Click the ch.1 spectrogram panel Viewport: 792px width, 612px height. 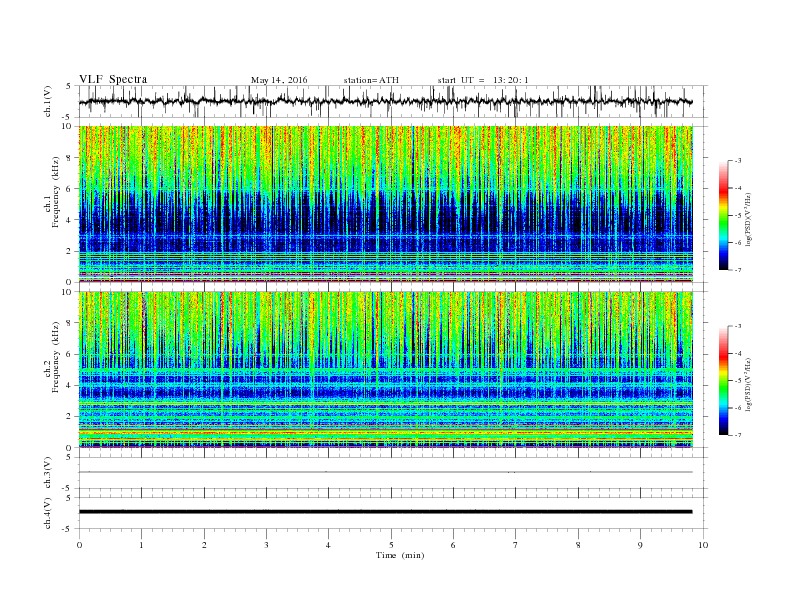coord(386,204)
